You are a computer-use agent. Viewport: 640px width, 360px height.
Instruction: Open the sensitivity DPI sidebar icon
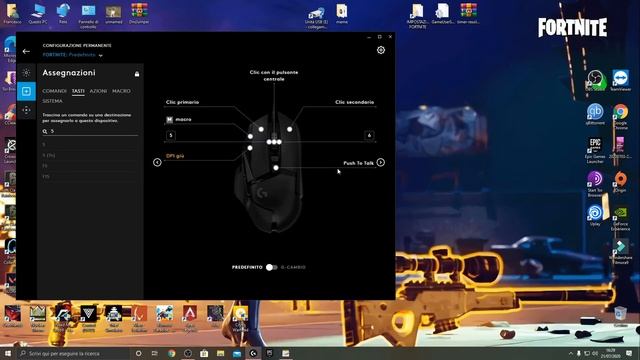coord(26,110)
